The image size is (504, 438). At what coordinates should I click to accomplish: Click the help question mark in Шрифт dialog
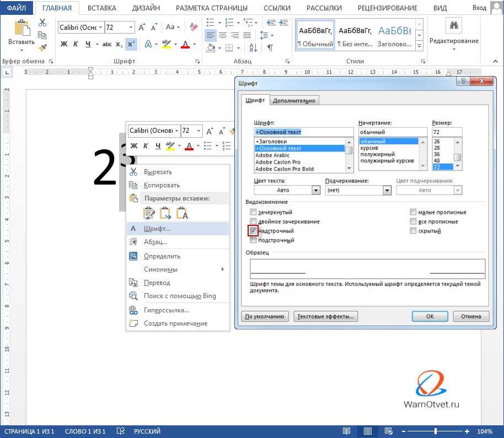coord(464,82)
